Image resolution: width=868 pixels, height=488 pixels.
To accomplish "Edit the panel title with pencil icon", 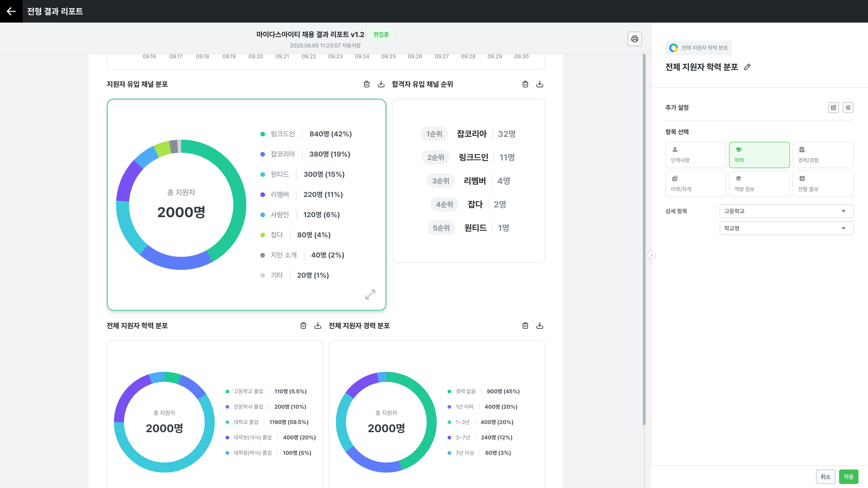I will pyautogui.click(x=747, y=67).
